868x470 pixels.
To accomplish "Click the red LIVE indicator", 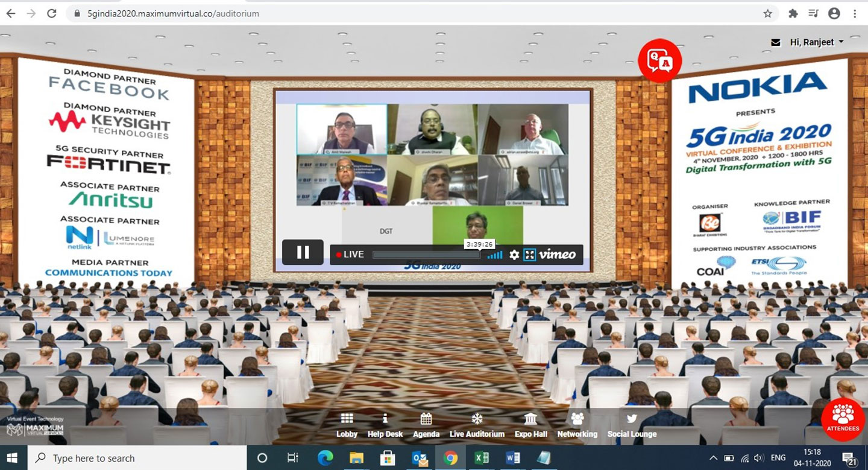I will point(350,255).
